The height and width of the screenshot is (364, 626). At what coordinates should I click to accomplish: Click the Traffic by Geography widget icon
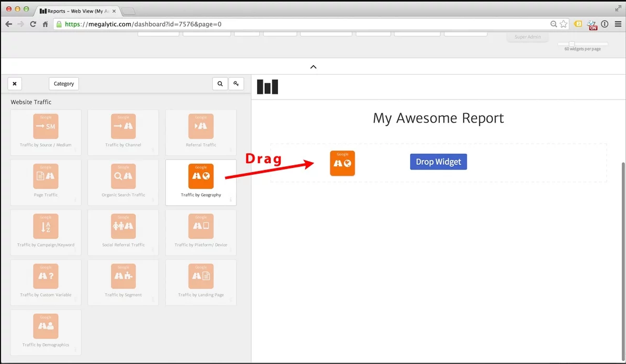(x=201, y=176)
